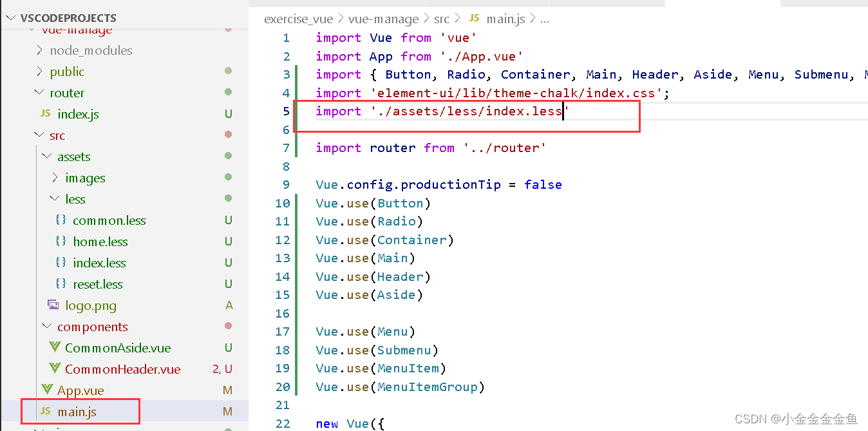
Task: Collapse the components folder chevron
Action: pyautogui.click(x=48, y=327)
